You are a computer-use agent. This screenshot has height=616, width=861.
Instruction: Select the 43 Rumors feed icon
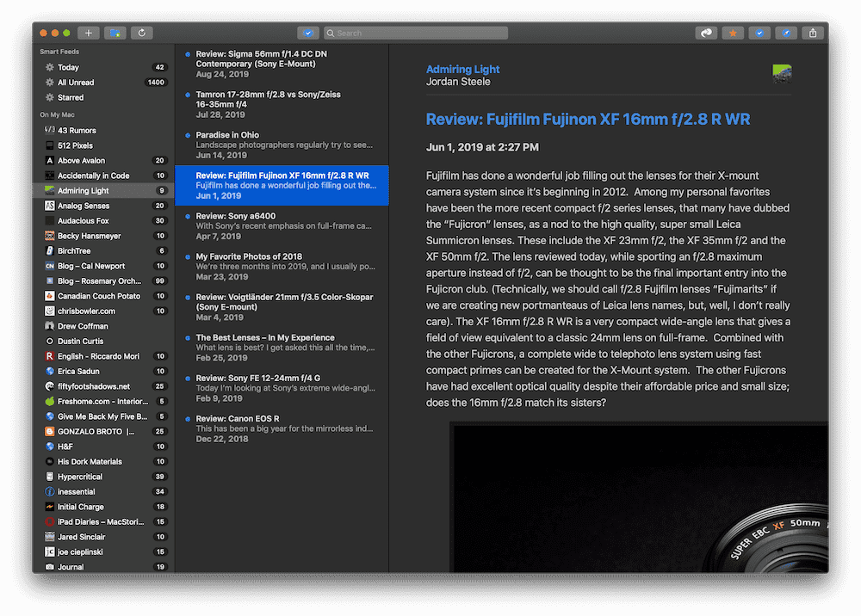(x=49, y=131)
